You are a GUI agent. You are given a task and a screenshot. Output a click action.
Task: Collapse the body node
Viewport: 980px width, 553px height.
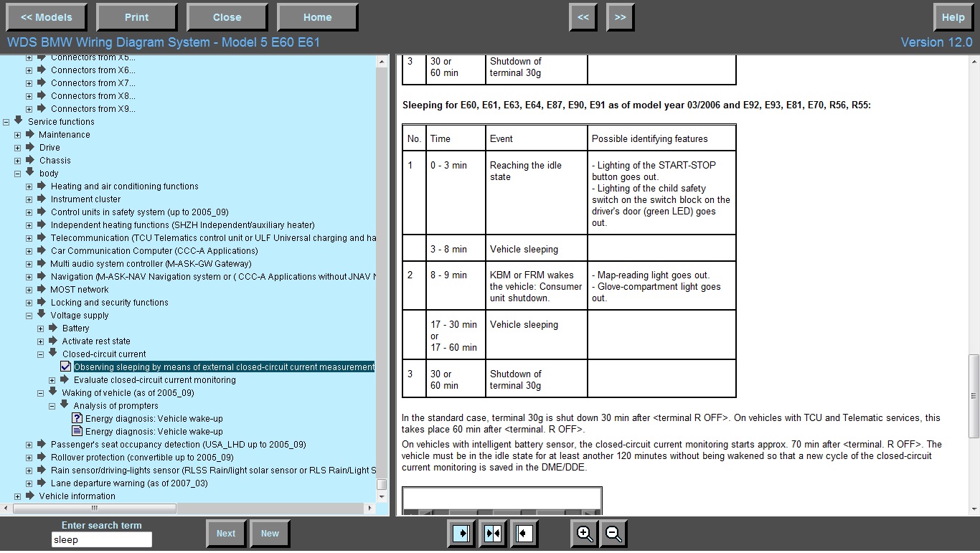(x=18, y=174)
